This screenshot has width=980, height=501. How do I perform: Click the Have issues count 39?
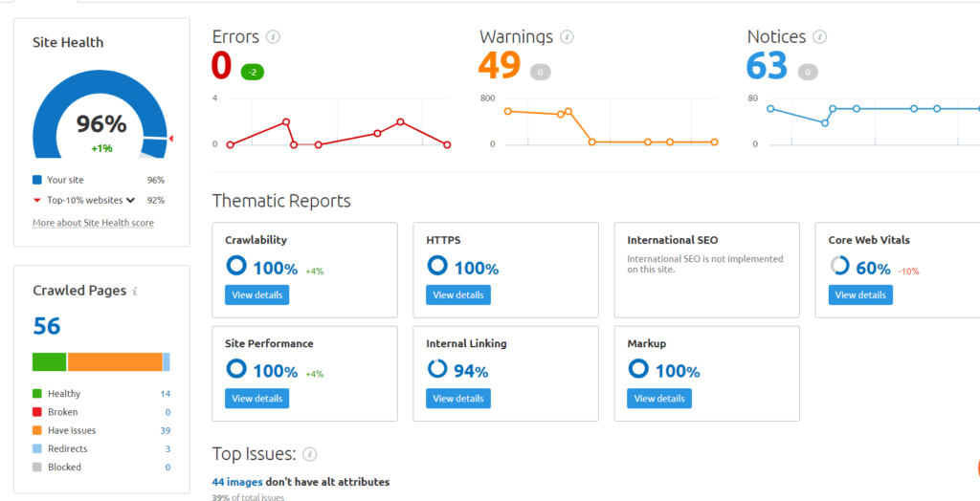(165, 430)
